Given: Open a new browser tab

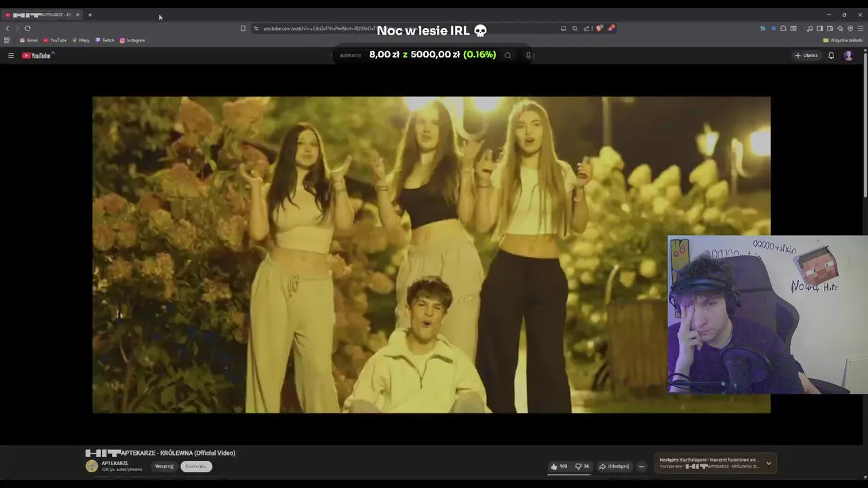Looking at the screenshot, I should point(90,15).
